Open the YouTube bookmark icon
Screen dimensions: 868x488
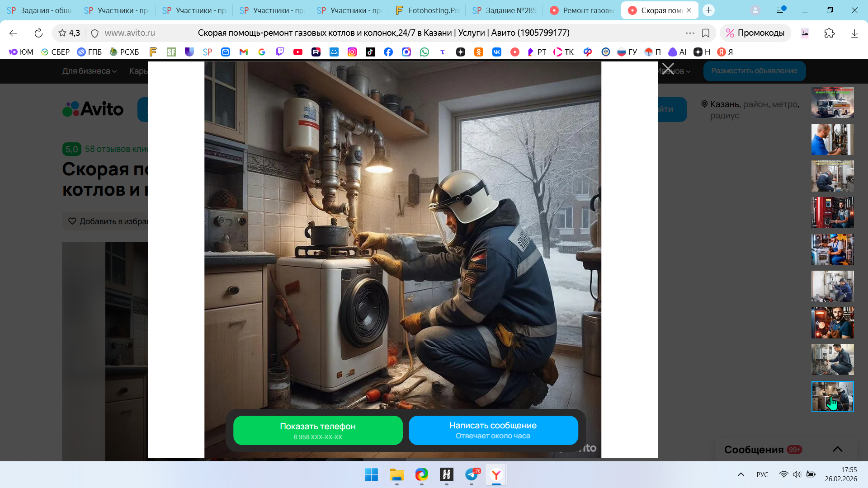(x=297, y=52)
